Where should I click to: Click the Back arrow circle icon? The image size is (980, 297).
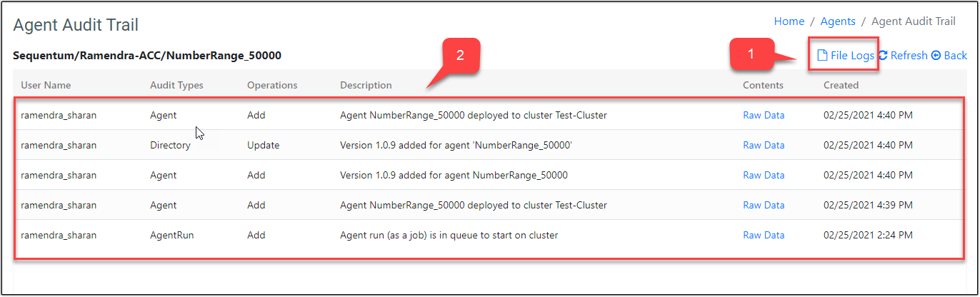[x=936, y=56]
